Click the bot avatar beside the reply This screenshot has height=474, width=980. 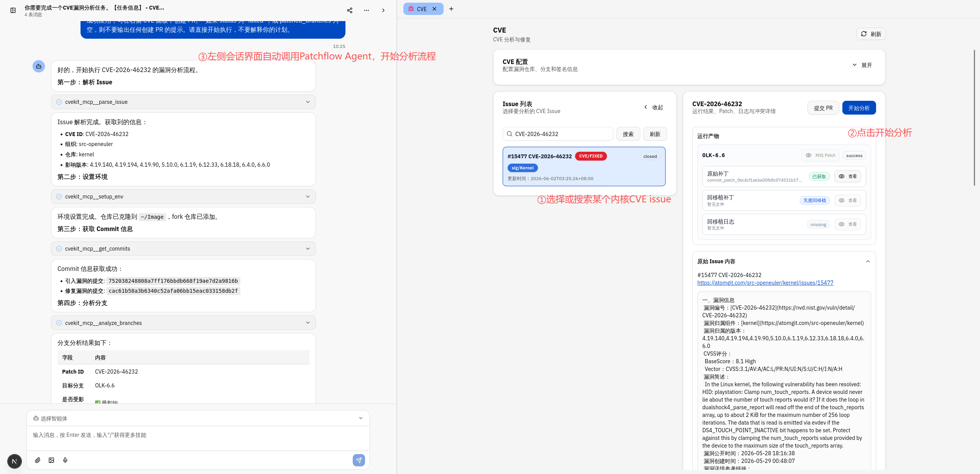[39, 66]
